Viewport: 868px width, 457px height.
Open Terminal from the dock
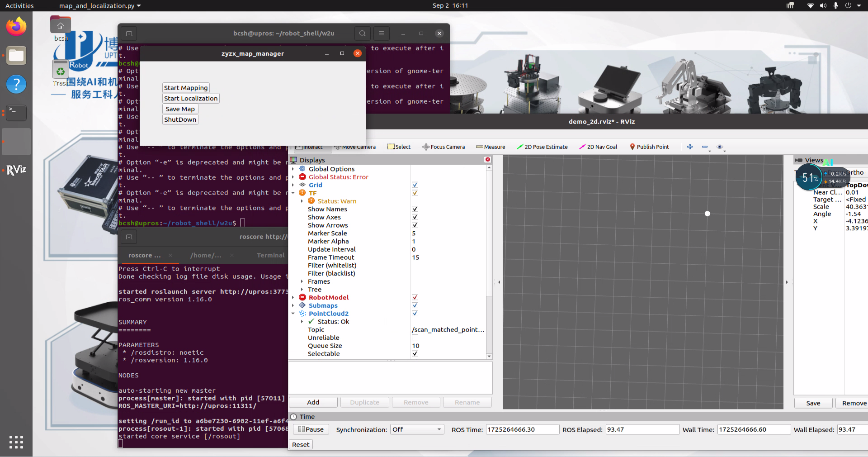click(x=16, y=113)
